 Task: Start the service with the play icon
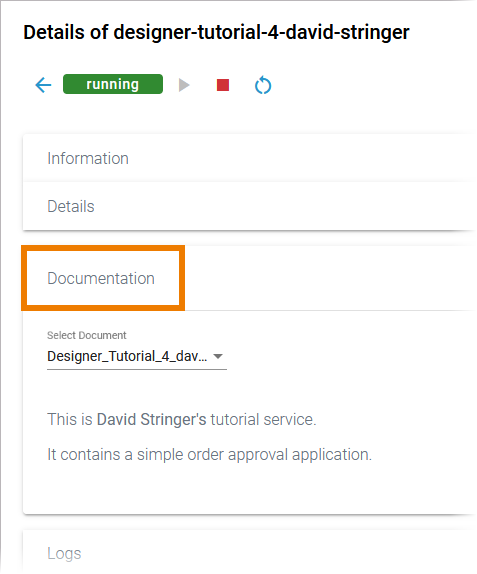click(x=184, y=85)
